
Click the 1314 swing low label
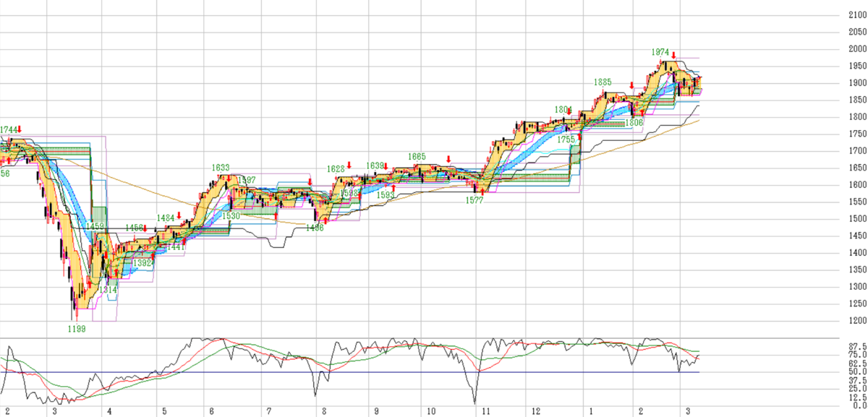[x=108, y=288]
